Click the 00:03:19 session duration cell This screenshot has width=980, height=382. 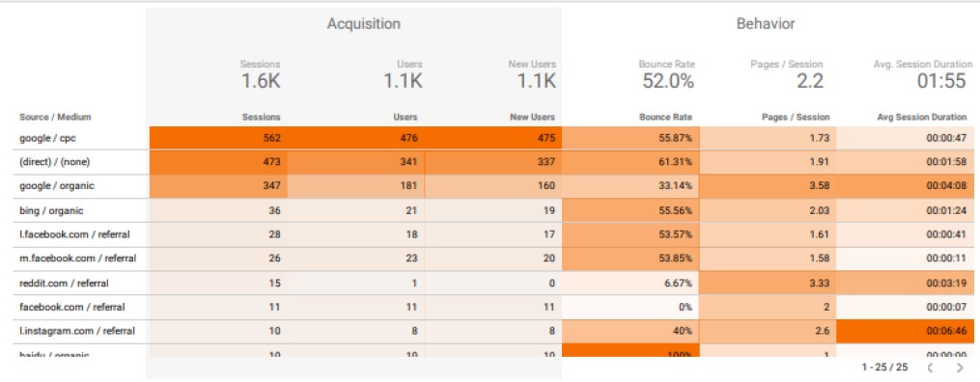tap(906, 283)
